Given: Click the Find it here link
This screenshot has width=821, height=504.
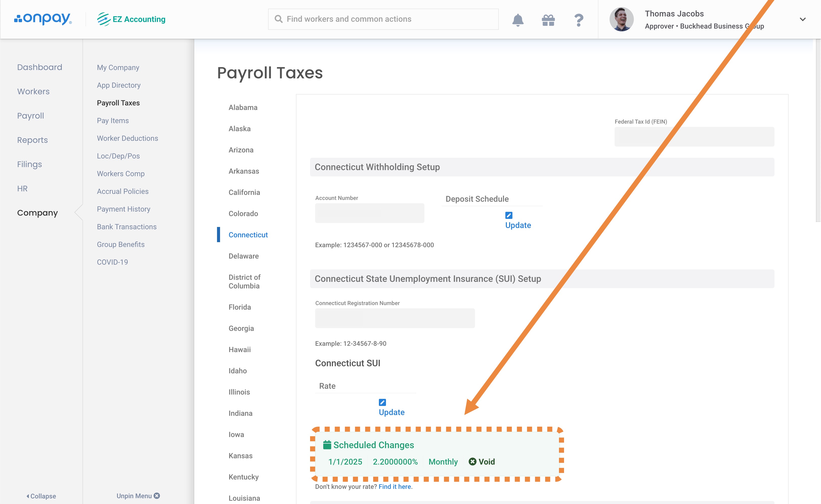Looking at the screenshot, I should coord(395,487).
